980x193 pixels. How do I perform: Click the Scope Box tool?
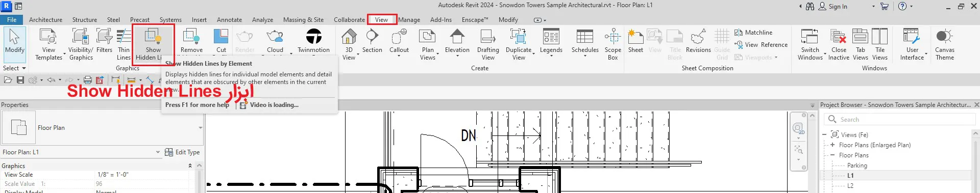click(x=612, y=45)
